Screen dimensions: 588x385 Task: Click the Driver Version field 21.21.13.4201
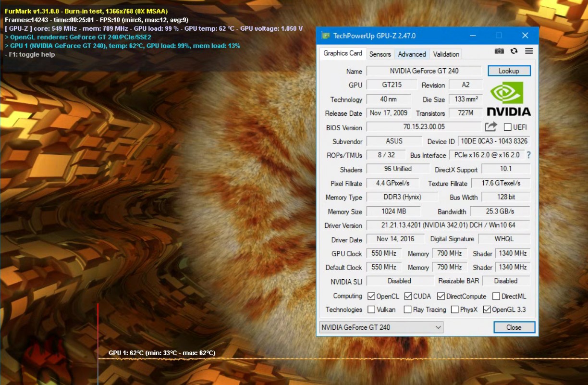449,225
